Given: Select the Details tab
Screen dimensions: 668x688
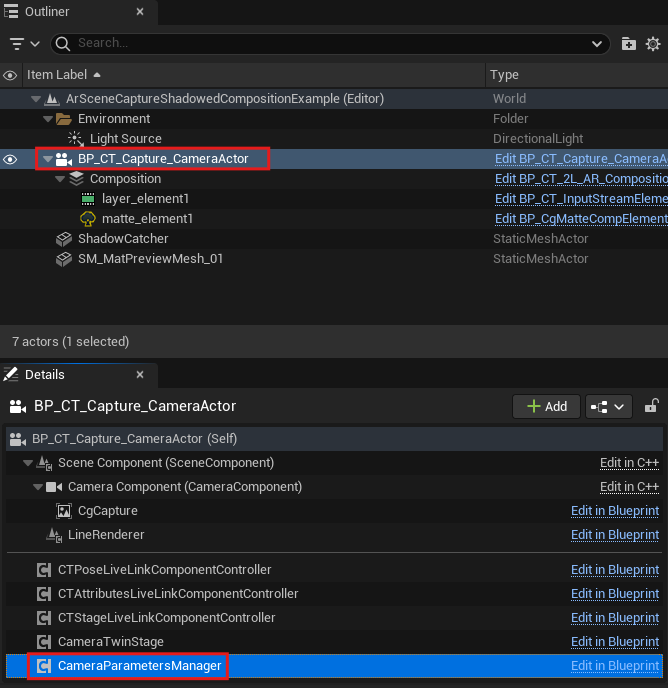Looking at the screenshot, I should (44, 374).
